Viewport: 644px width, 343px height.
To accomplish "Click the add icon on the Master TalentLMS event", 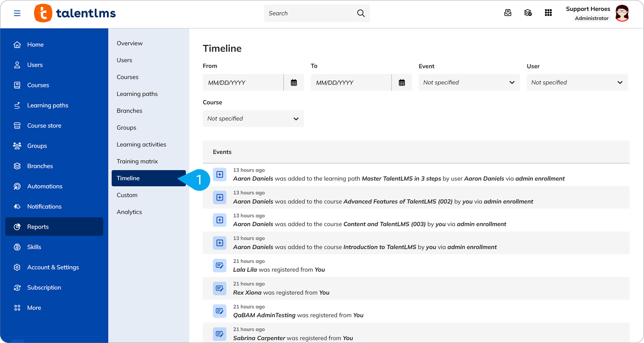I will pos(219,175).
